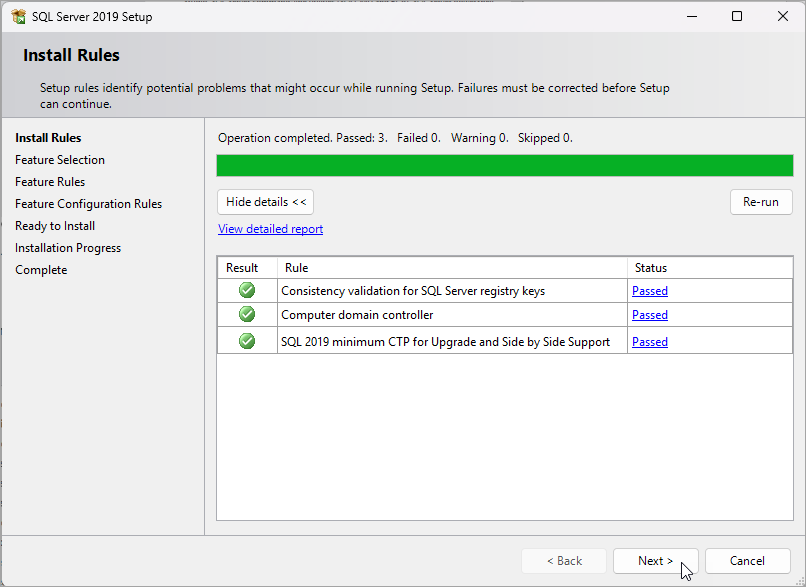The image size is (806, 587).
Task: Click the Re-run button
Action: (x=761, y=202)
